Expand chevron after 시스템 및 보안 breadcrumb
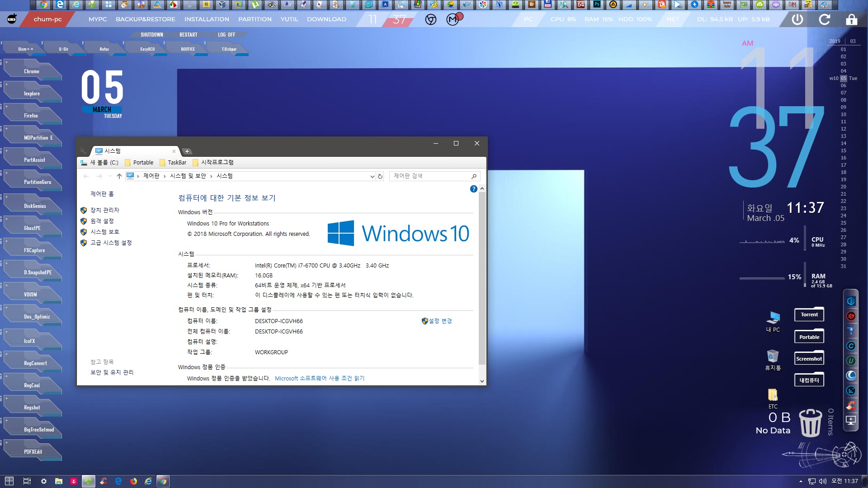The width and height of the screenshot is (868, 488). (x=211, y=176)
